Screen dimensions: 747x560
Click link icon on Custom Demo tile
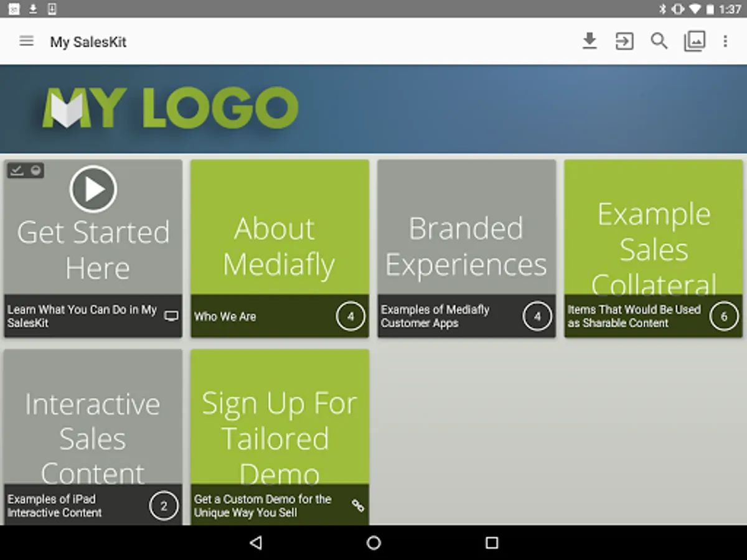click(358, 505)
